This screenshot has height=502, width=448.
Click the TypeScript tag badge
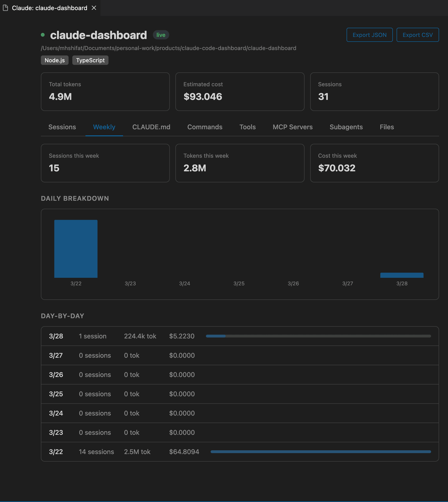tap(90, 60)
